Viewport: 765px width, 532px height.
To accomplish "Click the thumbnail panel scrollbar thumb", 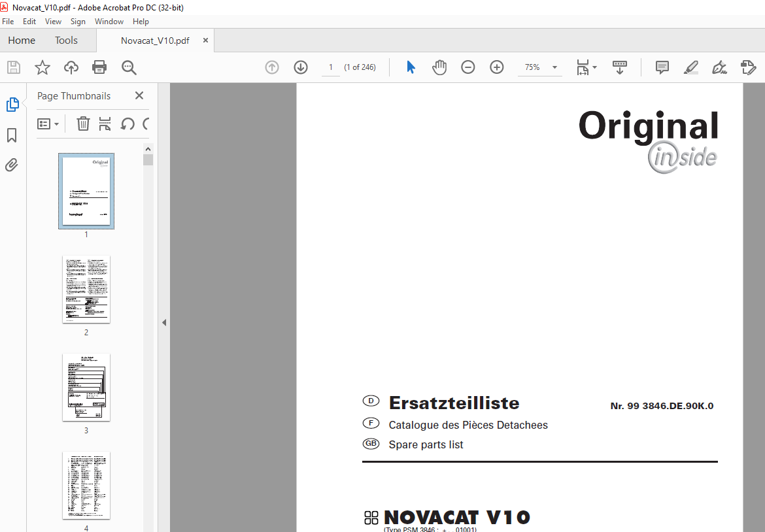I will click(148, 160).
